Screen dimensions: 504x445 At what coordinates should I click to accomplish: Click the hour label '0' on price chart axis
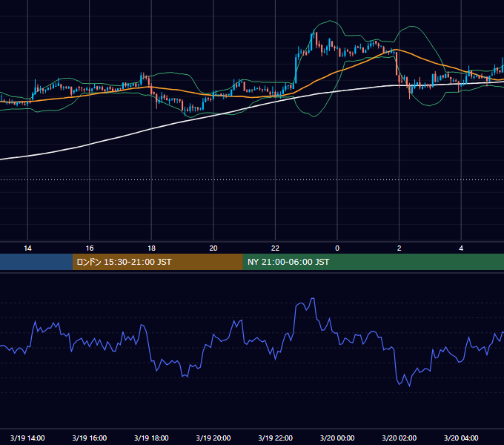point(337,248)
